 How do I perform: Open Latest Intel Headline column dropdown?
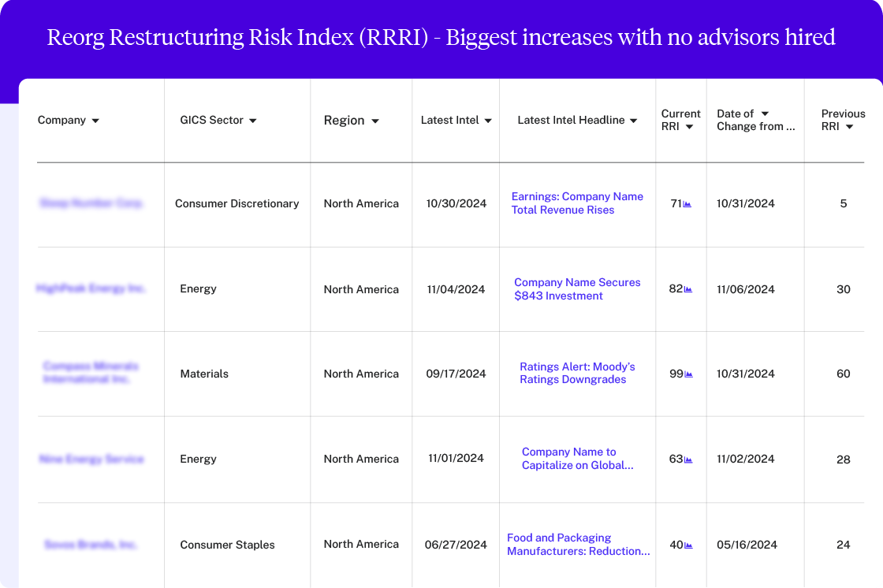tap(634, 121)
